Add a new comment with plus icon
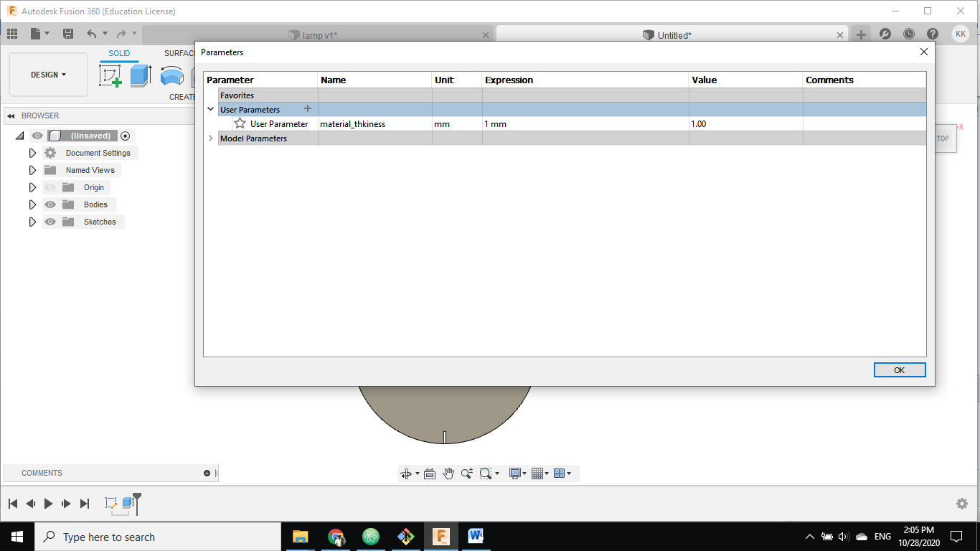This screenshot has height=551, width=980. (x=207, y=473)
